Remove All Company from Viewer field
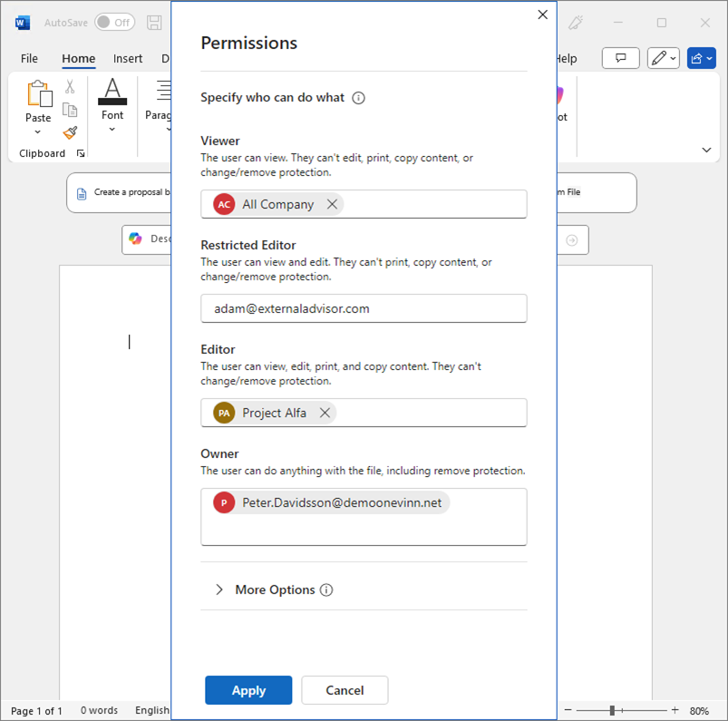The width and height of the screenshot is (728, 721). point(332,204)
